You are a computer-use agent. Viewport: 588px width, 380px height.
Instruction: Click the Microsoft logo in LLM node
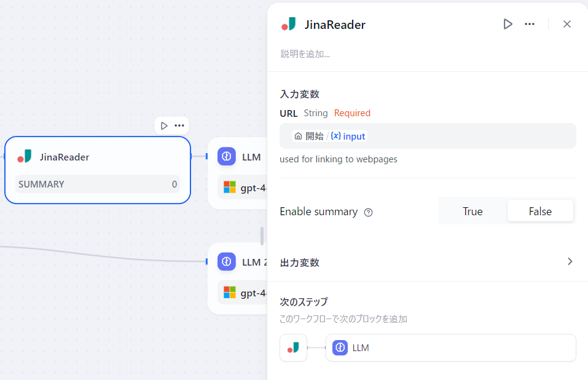(x=230, y=187)
